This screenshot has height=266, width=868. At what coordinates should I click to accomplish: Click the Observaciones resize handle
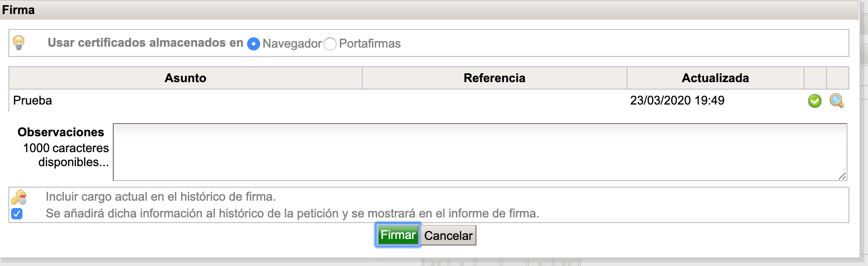tap(842, 176)
